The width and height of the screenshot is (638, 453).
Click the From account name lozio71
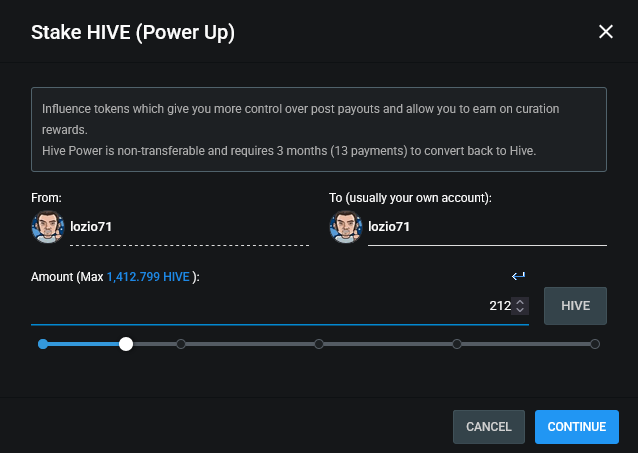click(91, 227)
